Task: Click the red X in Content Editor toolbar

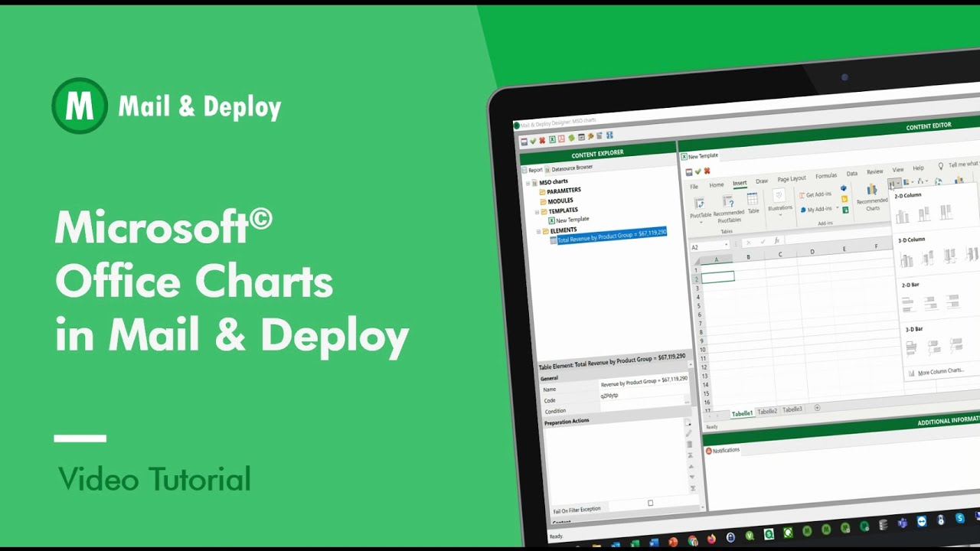Action: click(707, 171)
